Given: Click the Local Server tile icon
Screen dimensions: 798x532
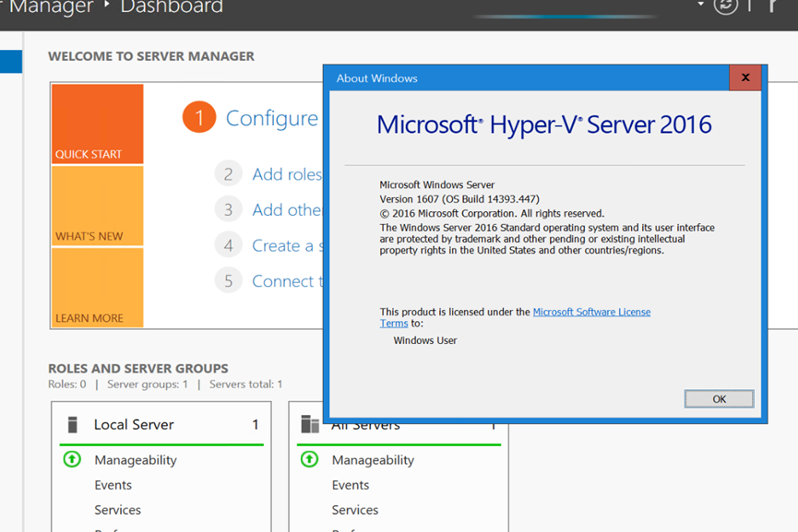Looking at the screenshot, I should (73, 425).
